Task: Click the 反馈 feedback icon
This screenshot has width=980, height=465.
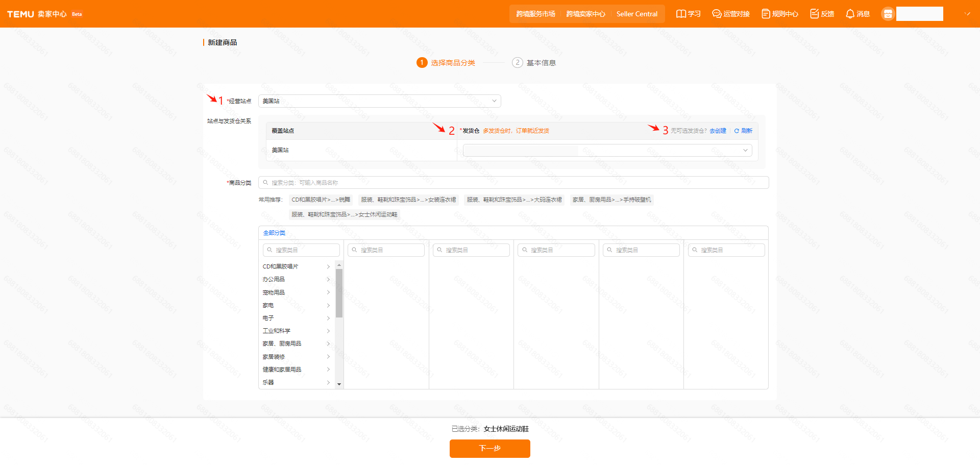Action: click(x=815, y=14)
